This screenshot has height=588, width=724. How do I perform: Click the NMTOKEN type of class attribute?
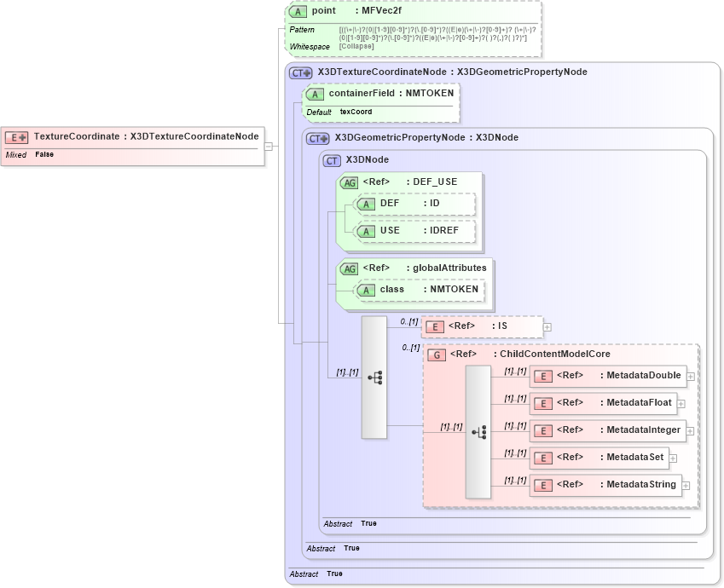[454, 289]
